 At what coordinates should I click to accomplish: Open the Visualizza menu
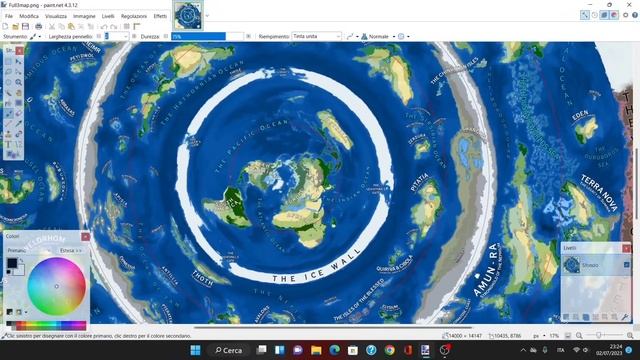(56, 16)
